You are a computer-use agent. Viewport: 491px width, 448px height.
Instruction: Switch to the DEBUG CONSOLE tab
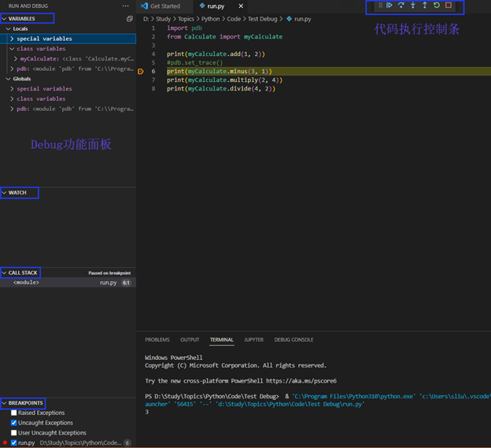[293, 340]
